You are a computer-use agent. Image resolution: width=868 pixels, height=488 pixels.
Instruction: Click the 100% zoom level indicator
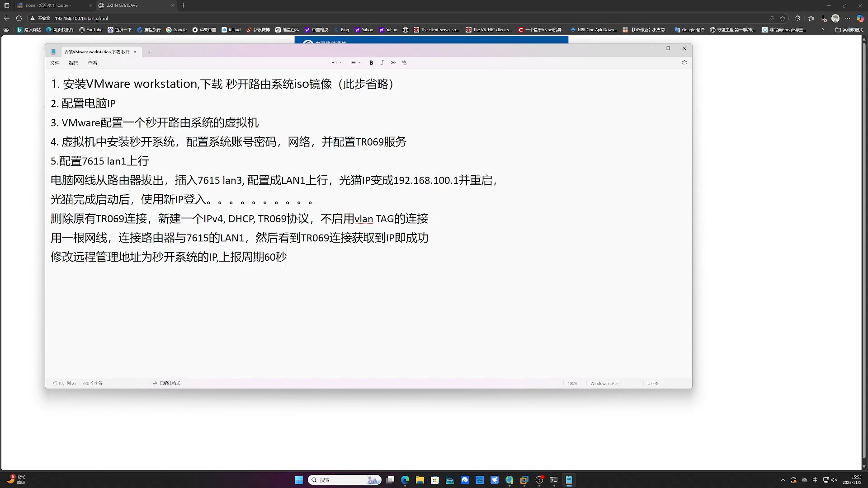point(572,383)
